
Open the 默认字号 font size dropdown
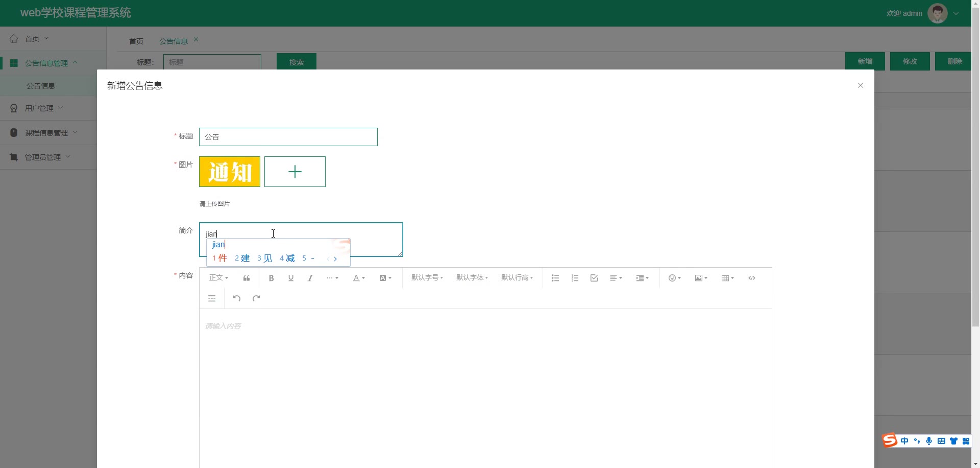tap(427, 278)
